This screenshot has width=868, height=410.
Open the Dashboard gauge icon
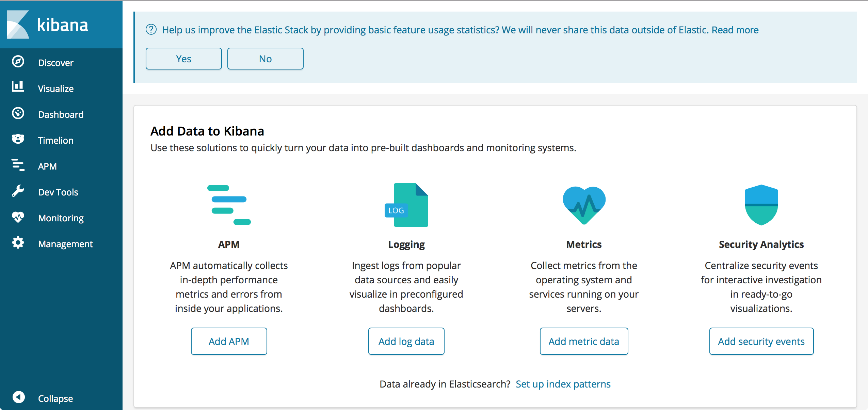coord(18,113)
